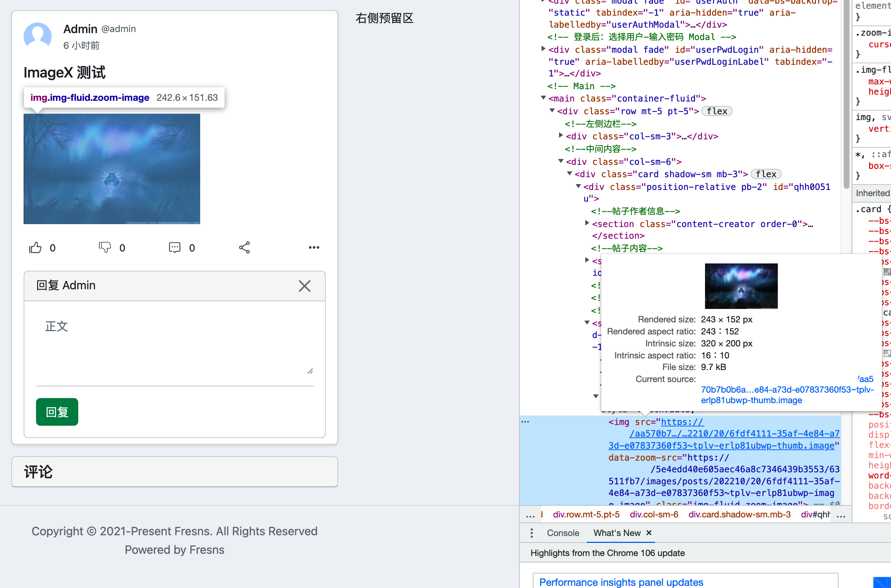Click the thumbs-down dislike icon
Image resolution: width=891 pixels, height=588 pixels.
[104, 247]
